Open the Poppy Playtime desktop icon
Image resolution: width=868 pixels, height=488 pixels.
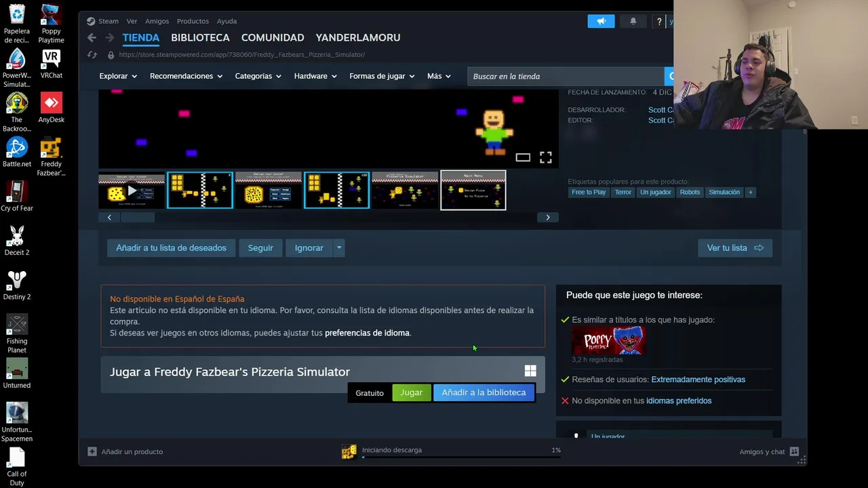(51, 22)
